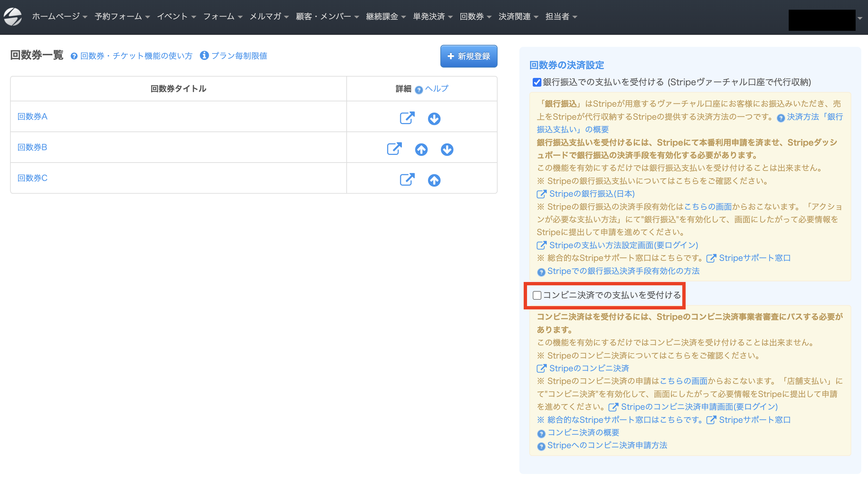Click question icon beside 回数券・チケット機能の使い方
This screenshot has width=868, height=477.
pyautogui.click(x=74, y=56)
